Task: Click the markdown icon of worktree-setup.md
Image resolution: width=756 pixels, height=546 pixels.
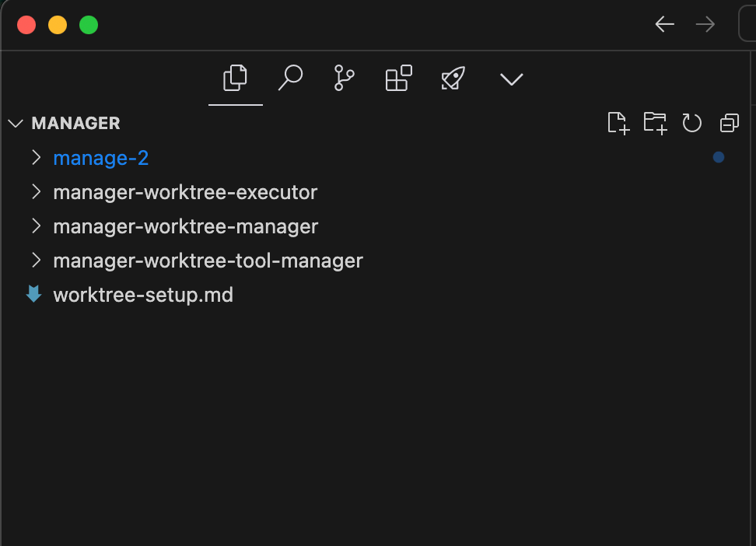Action: click(x=33, y=294)
